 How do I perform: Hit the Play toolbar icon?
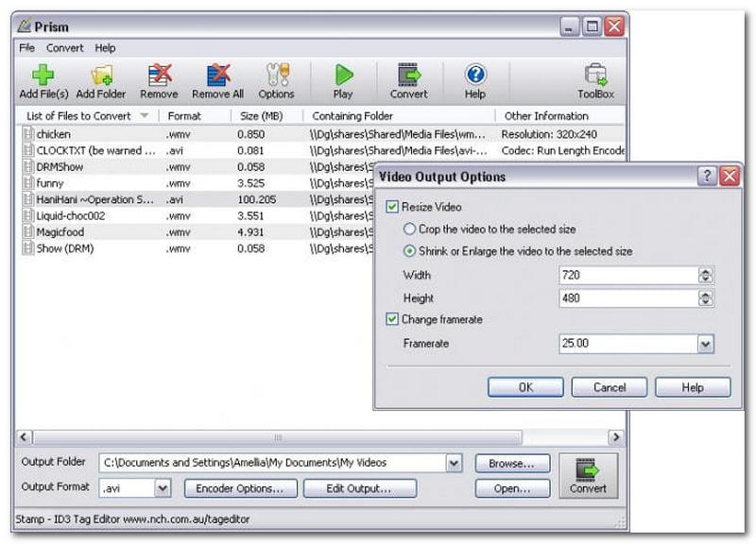[x=343, y=76]
